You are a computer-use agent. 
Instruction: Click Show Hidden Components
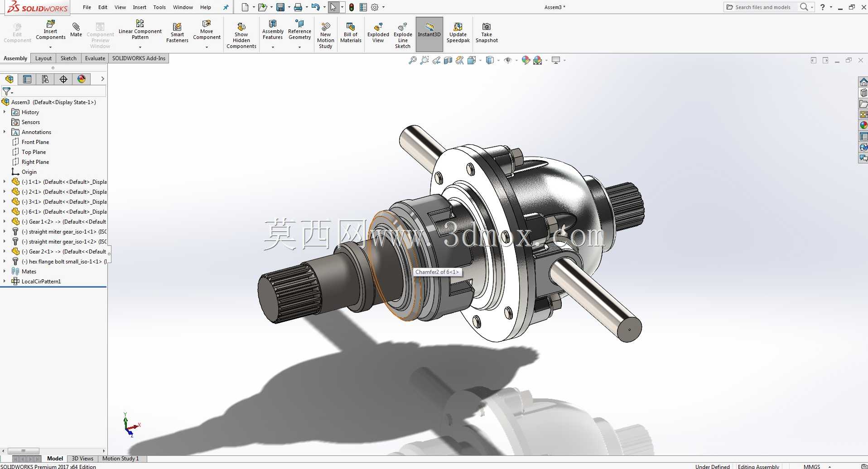pos(241,35)
